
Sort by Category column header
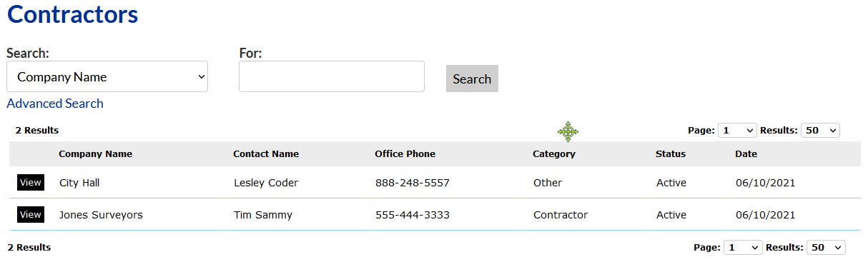click(x=554, y=153)
